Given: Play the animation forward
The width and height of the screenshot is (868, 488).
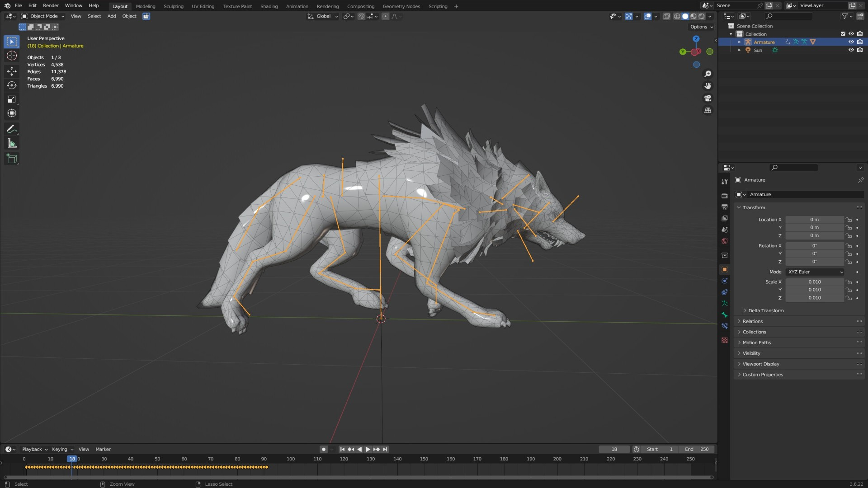Looking at the screenshot, I should (368, 449).
